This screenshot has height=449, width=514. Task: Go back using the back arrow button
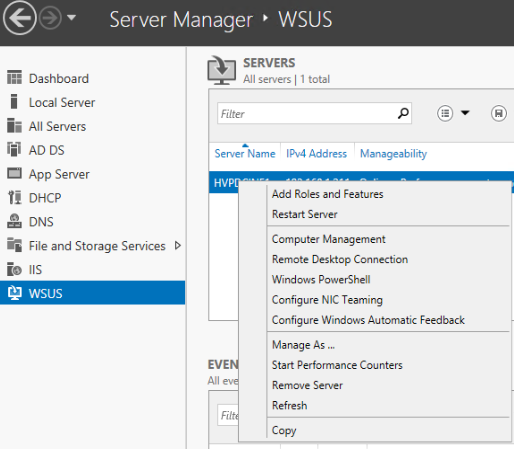coord(19,18)
